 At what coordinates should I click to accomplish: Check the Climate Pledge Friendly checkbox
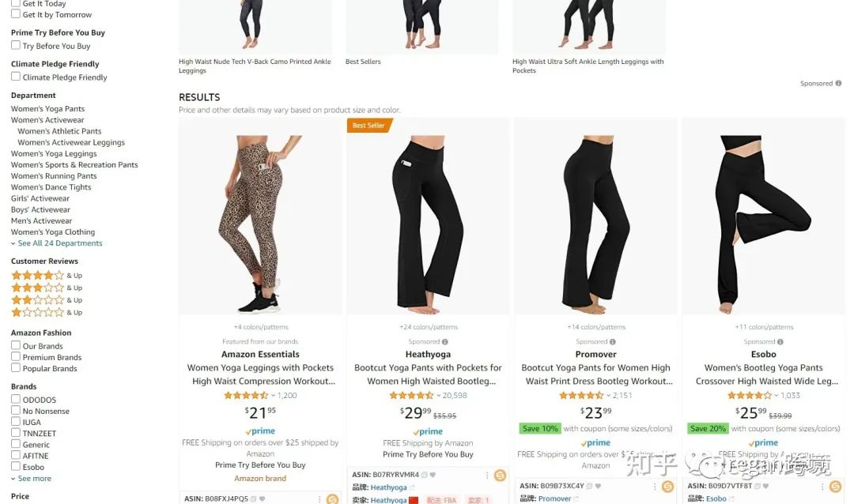coord(16,77)
